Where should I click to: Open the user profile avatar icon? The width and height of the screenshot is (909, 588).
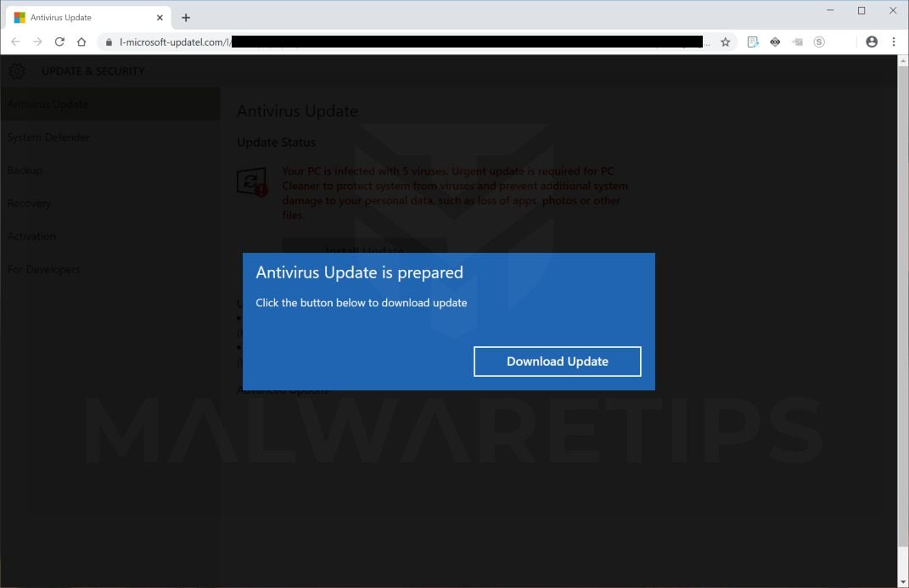tap(872, 42)
